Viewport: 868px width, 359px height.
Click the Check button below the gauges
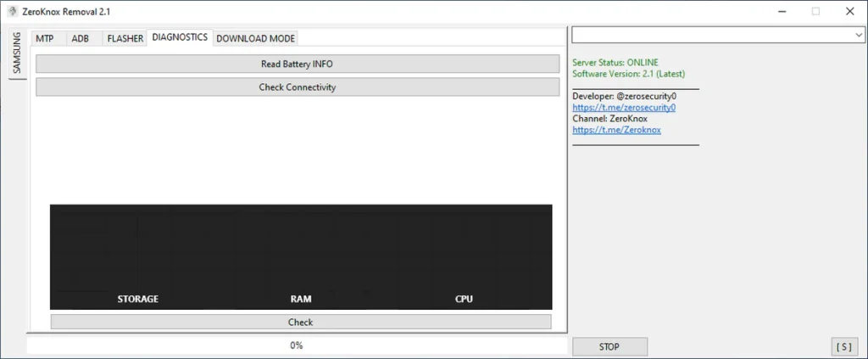click(300, 323)
